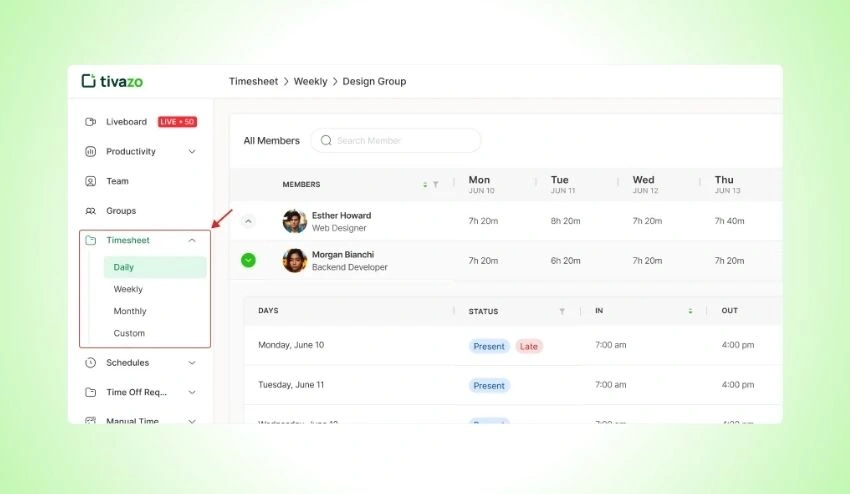850x494 pixels.
Task: Open Liveboard icon in sidebar
Action: coord(91,121)
